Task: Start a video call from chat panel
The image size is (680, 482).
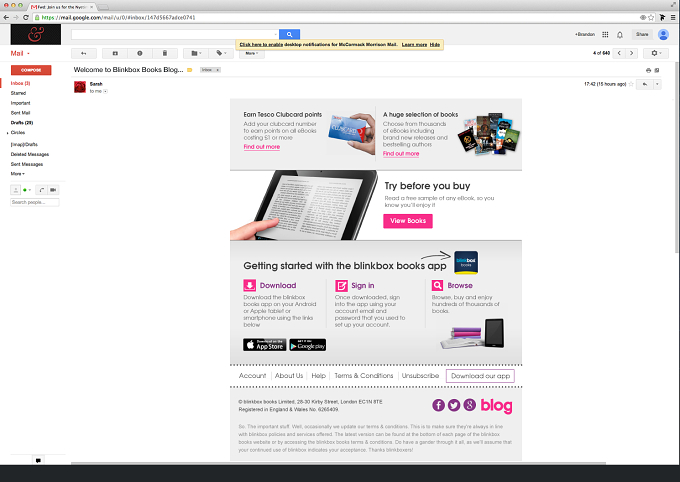Action: coord(53,190)
